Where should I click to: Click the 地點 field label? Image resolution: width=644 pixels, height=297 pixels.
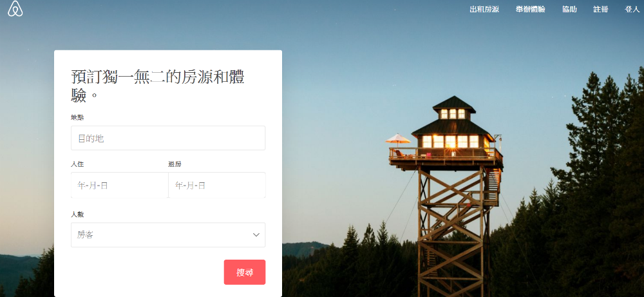(x=78, y=117)
